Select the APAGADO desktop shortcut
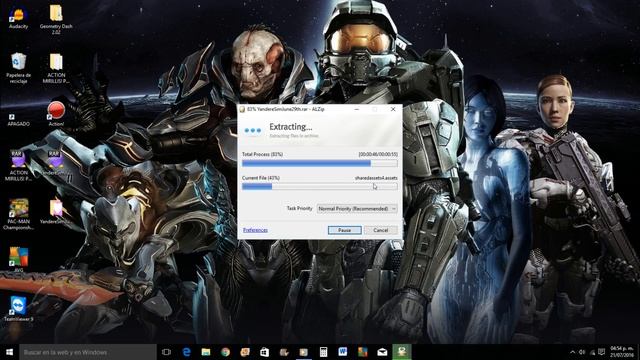This screenshot has height=360, width=640. point(18,119)
